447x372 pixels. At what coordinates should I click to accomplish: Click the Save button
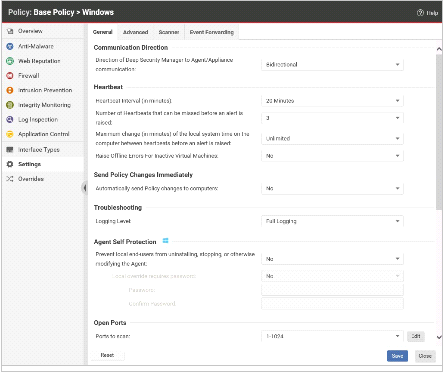tap(397, 356)
